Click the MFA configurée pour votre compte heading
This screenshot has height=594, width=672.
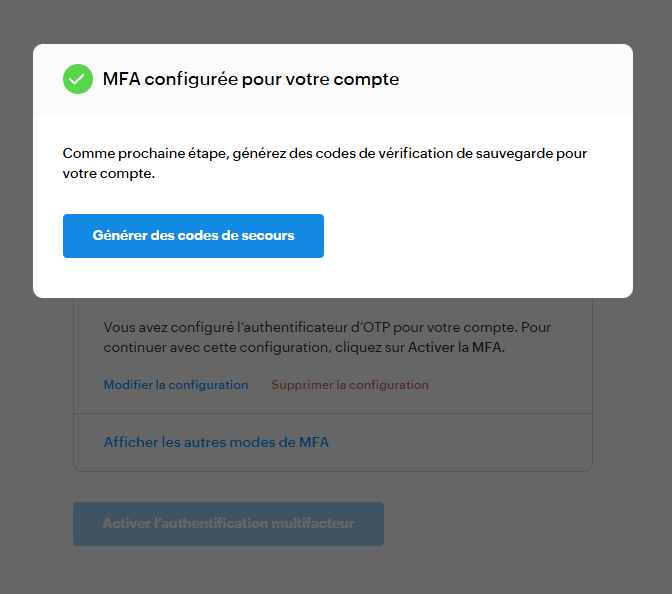(251, 79)
